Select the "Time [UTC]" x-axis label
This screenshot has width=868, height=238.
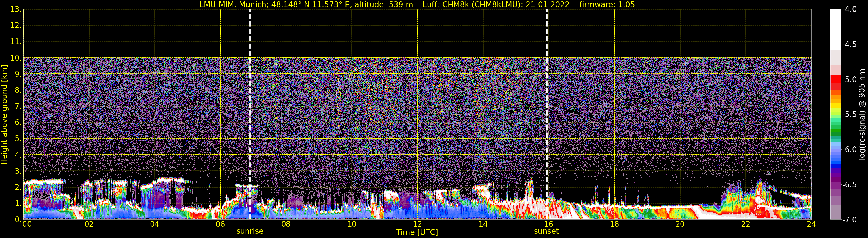pos(417,232)
